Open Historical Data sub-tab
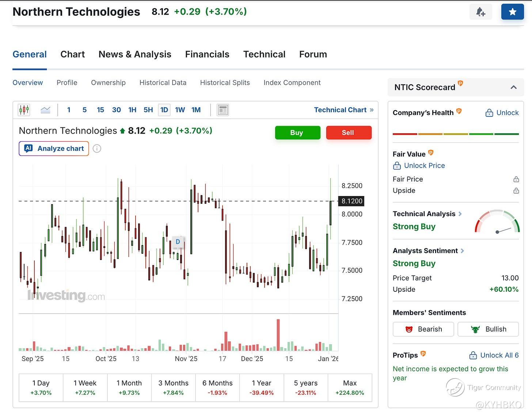The image size is (532, 417). coord(163,83)
